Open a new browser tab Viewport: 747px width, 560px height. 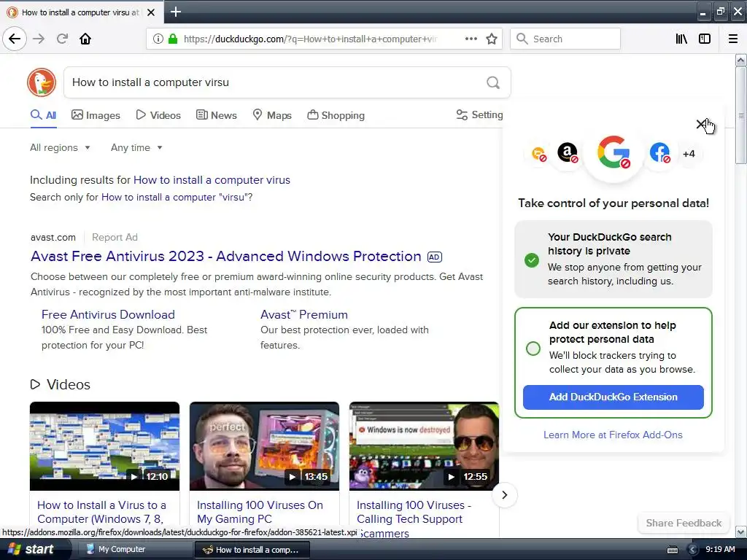click(176, 12)
